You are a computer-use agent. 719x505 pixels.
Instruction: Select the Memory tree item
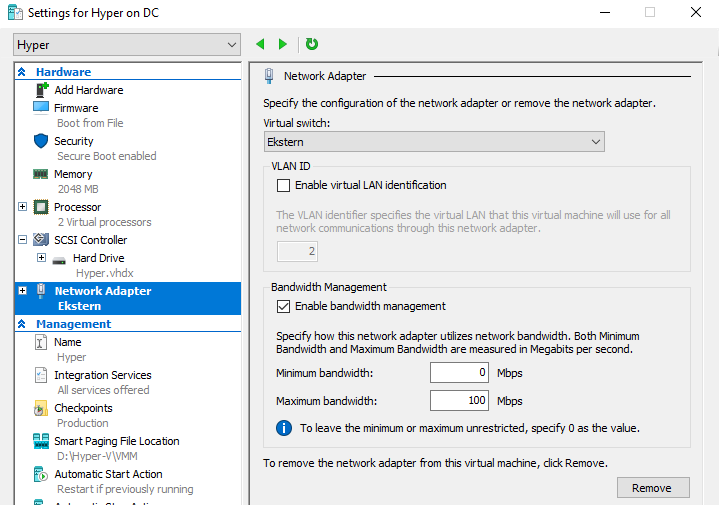(73, 174)
